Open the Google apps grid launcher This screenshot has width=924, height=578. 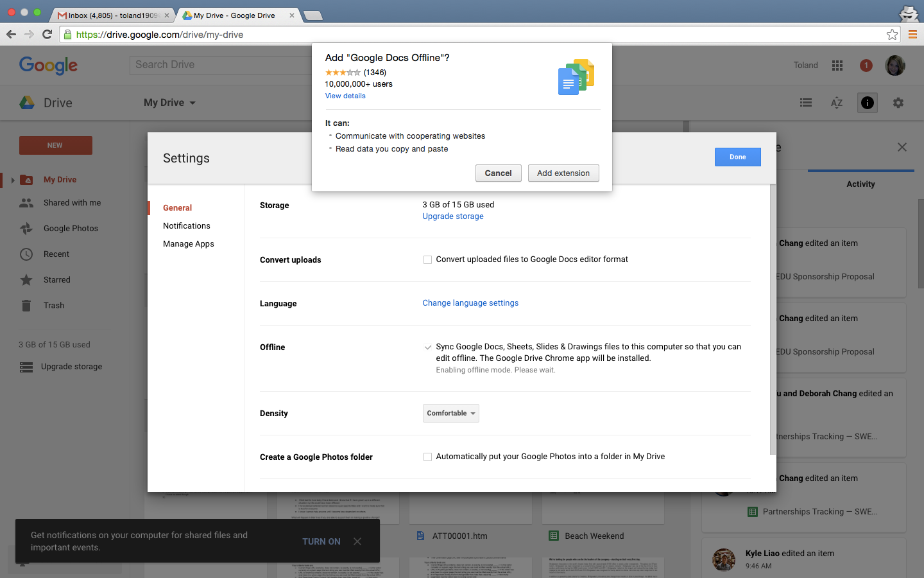837,65
